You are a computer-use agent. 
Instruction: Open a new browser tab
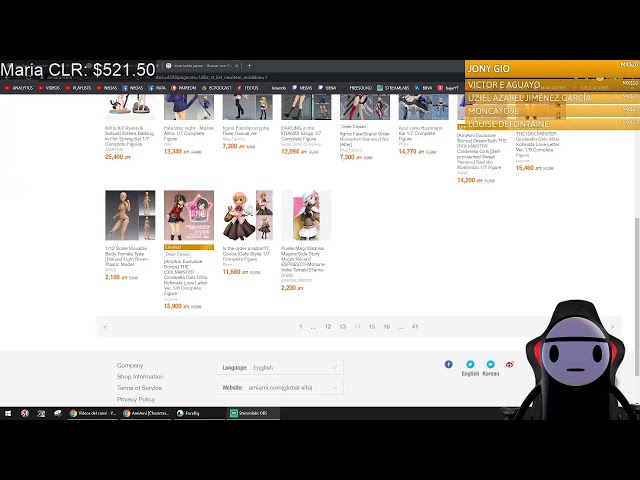[x=249, y=65]
